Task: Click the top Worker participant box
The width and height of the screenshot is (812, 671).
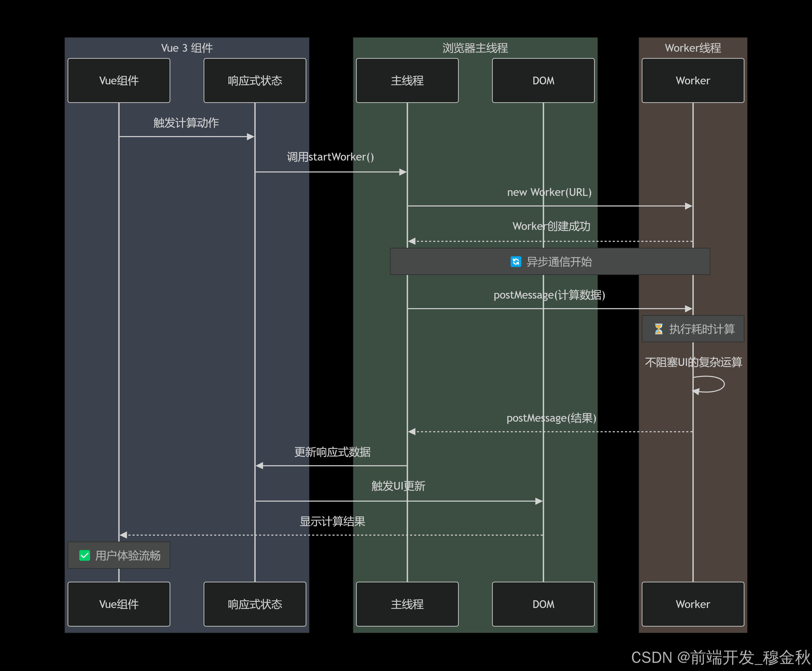Action: pyautogui.click(x=693, y=80)
